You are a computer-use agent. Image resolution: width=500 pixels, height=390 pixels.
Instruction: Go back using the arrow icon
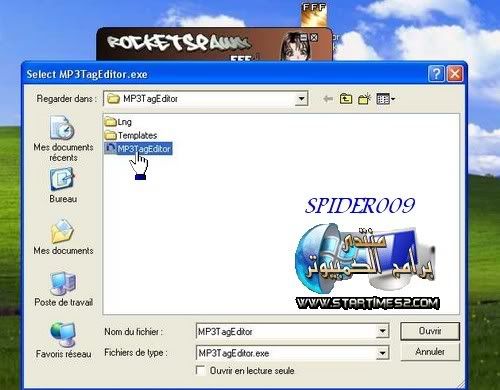tap(328, 99)
